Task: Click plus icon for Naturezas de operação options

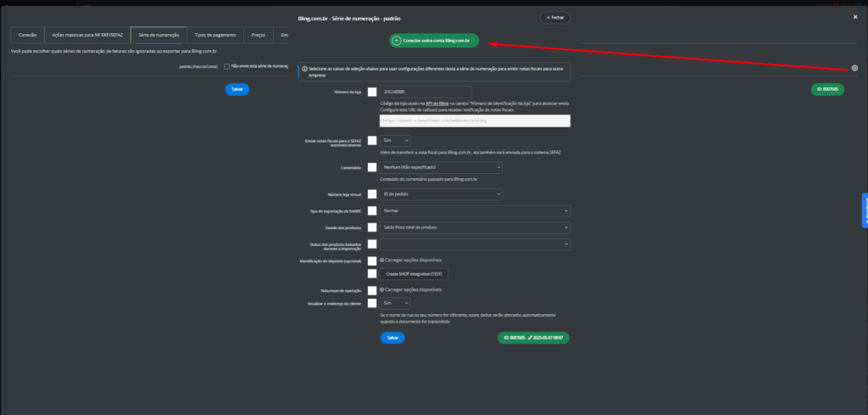Action: point(381,289)
